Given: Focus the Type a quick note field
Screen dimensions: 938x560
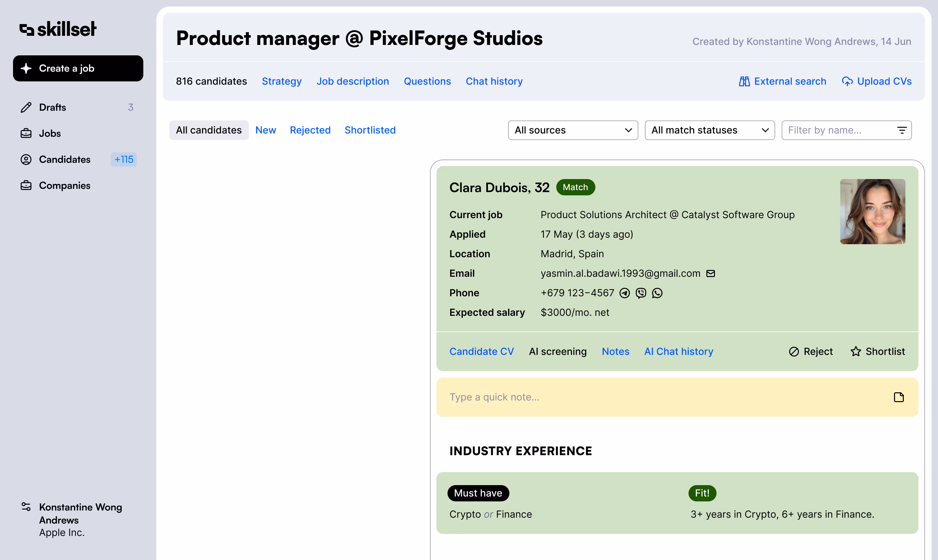Looking at the screenshot, I should point(677,397).
